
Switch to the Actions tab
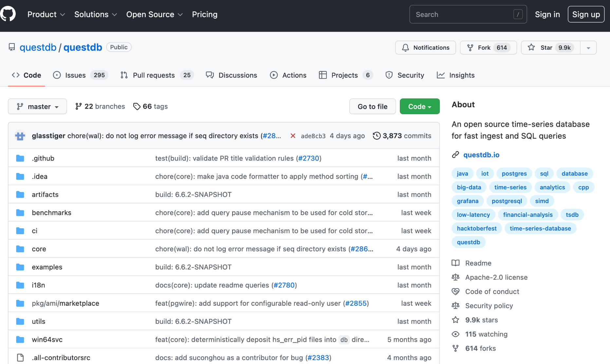288,75
